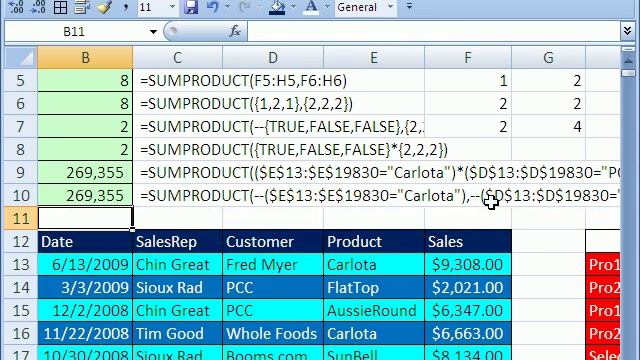The height and width of the screenshot is (360, 640).
Task: Click the Date header cell
Action: [x=85, y=242]
